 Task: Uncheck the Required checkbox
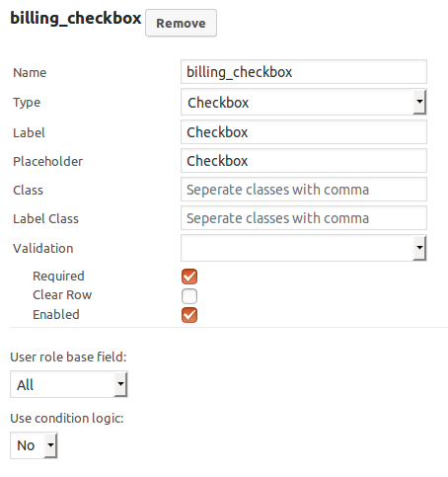tap(189, 277)
